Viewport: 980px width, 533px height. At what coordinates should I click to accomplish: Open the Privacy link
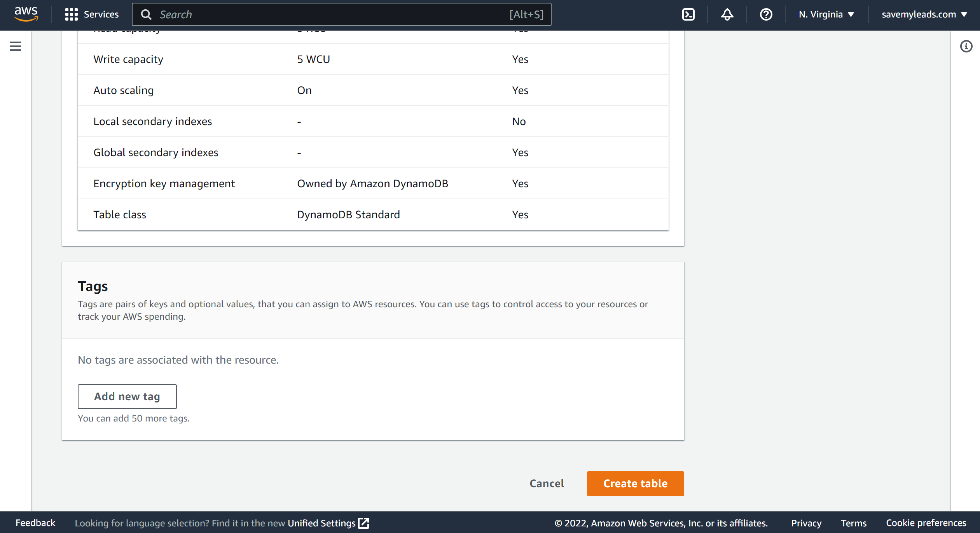(806, 523)
